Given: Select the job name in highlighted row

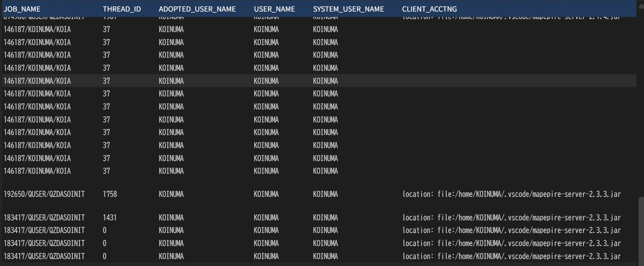Looking at the screenshot, I should (x=37, y=81).
